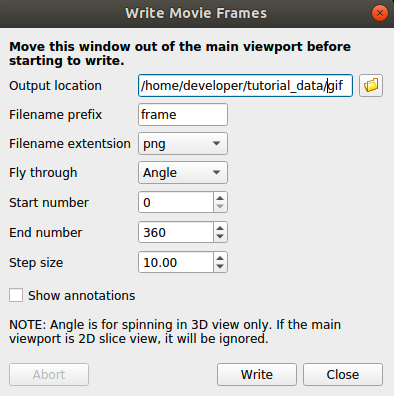The width and height of the screenshot is (394, 396).
Task: Decrease the Start number value
Action: point(220,207)
